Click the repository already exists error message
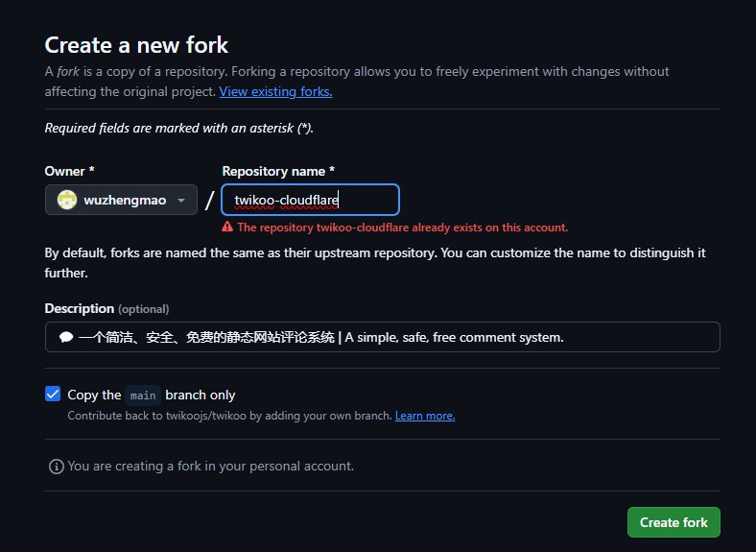Screen dimensions: 756x552 (402, 228)
